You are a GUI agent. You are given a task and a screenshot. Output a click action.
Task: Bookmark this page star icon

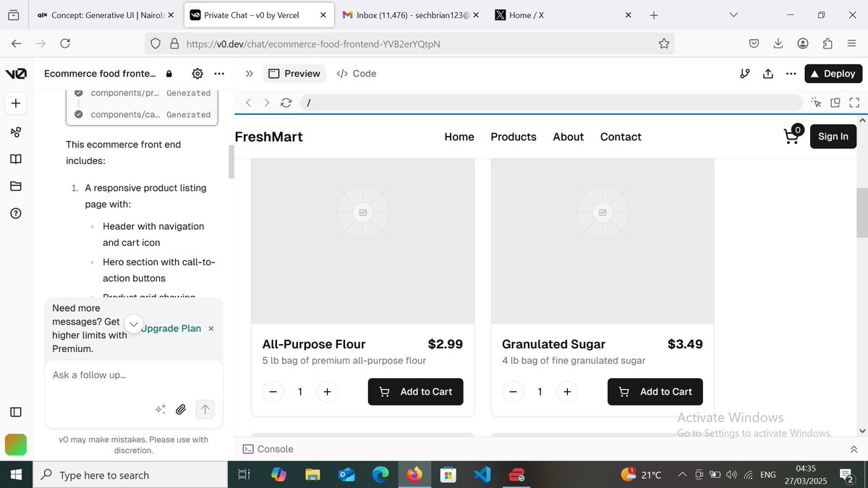(664, 43)
